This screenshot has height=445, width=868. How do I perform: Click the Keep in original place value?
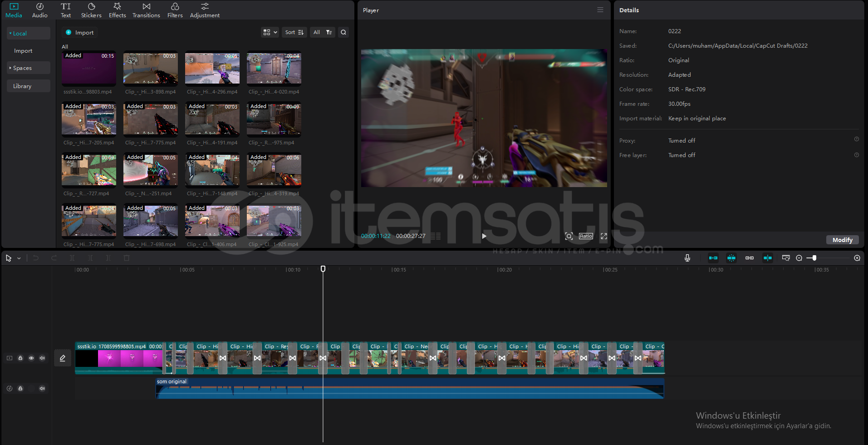(697, 118)
